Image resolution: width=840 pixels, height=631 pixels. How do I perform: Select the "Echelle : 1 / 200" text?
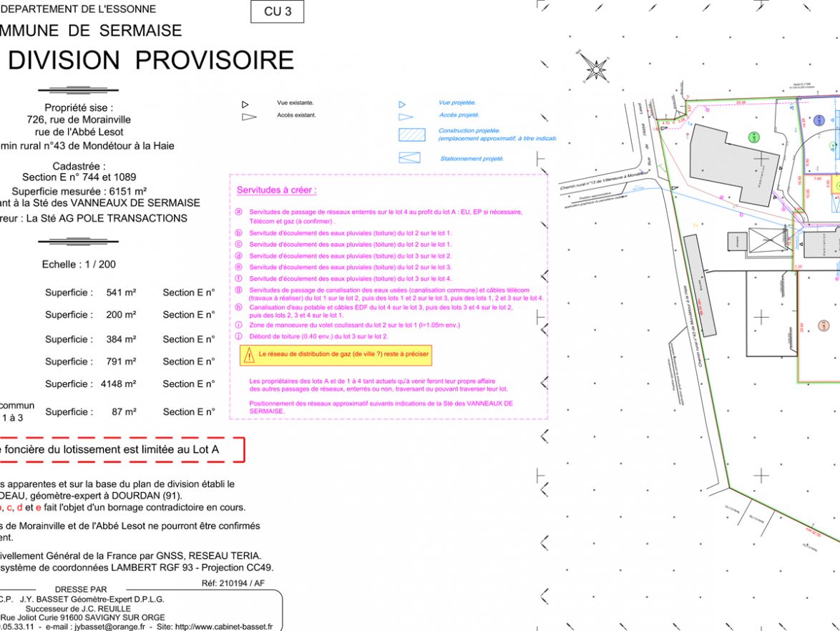click(79, 264)
